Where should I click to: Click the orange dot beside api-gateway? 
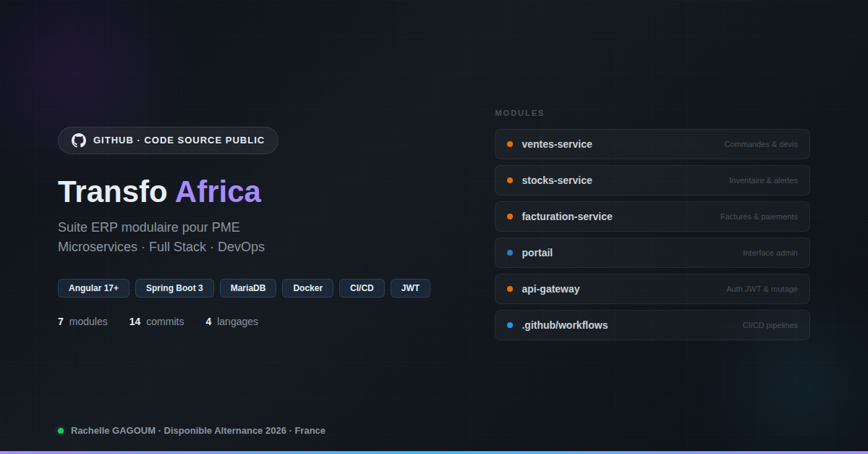tap(510, 289)
